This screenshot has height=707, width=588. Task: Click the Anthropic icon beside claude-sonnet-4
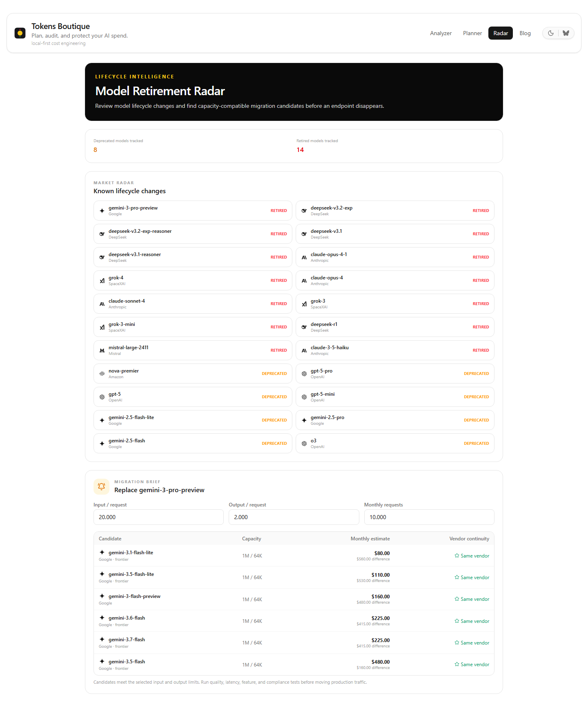(x=102, y=304)
